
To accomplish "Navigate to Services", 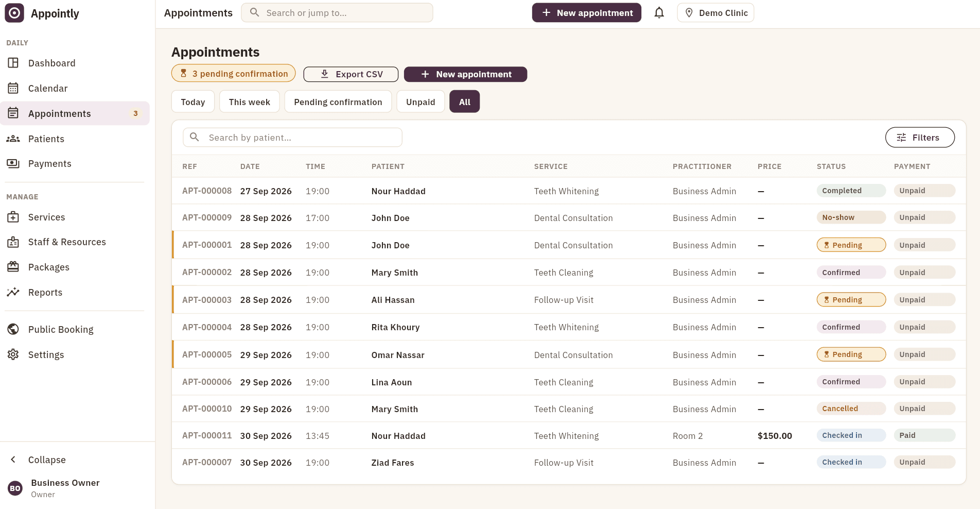I will point(75,217).
